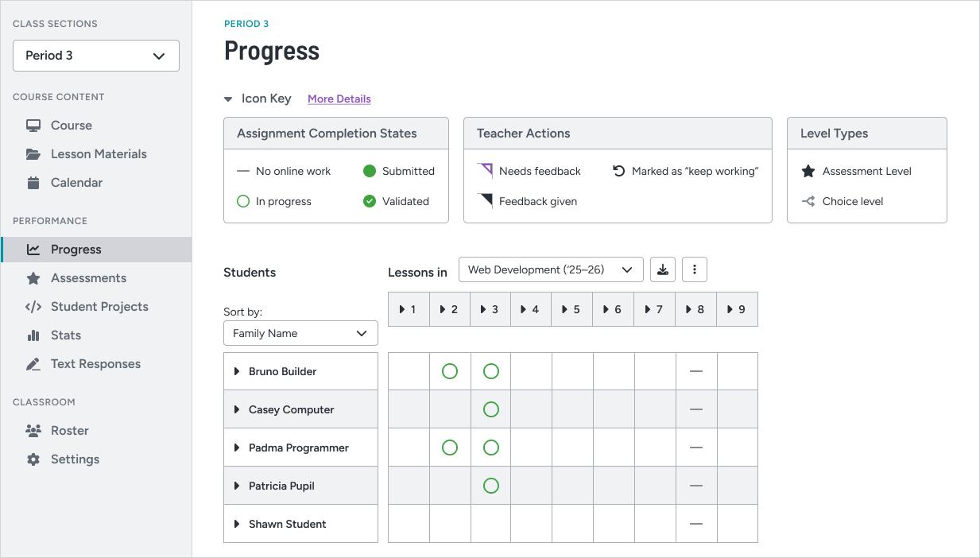Viewport: 980px width, 558px height.
Task: Click the Calendar icon in the sidebar
Action: (x=33, y=183)
